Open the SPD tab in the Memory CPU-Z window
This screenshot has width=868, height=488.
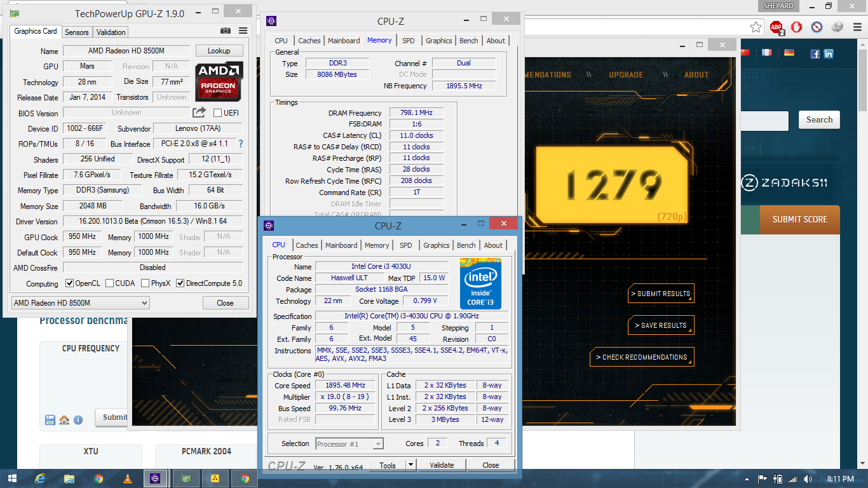(409, 40)
